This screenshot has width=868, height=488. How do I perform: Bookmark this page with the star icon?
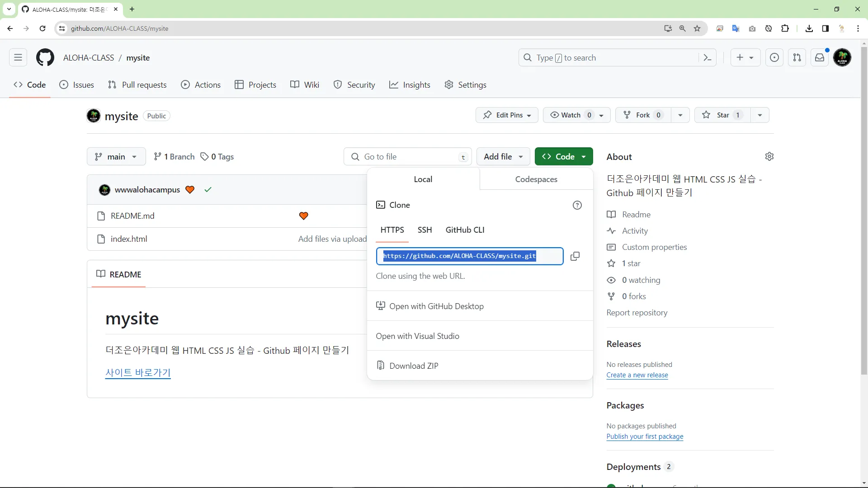click(x=697, y=28)
